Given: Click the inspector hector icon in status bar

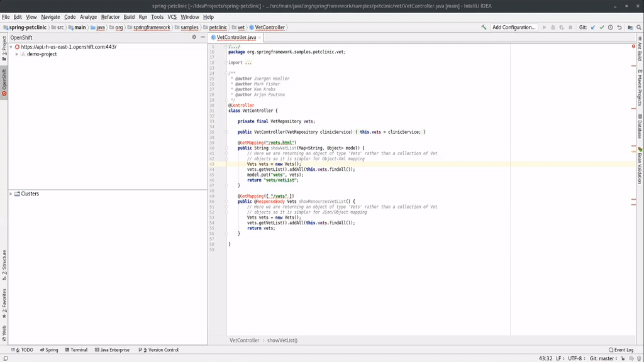Looking at the screenshot, I should 639,358.
